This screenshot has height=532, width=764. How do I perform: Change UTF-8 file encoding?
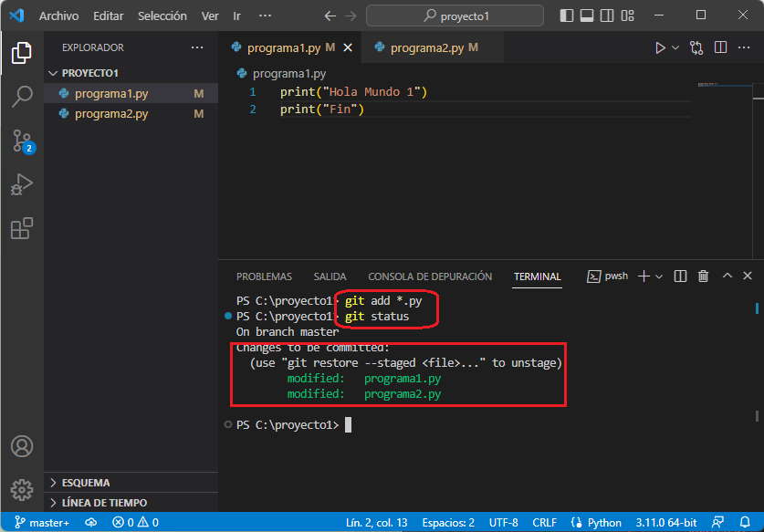(503, 522)
